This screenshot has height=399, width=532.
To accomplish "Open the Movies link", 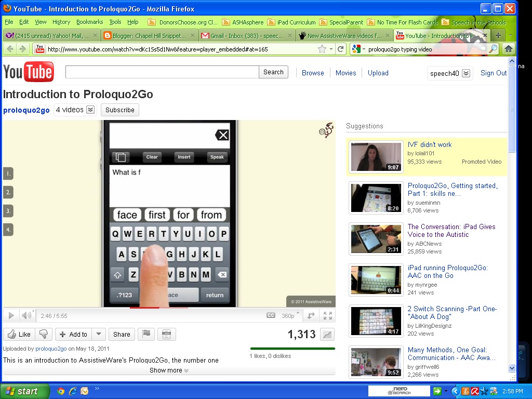I will pos(345,73).
